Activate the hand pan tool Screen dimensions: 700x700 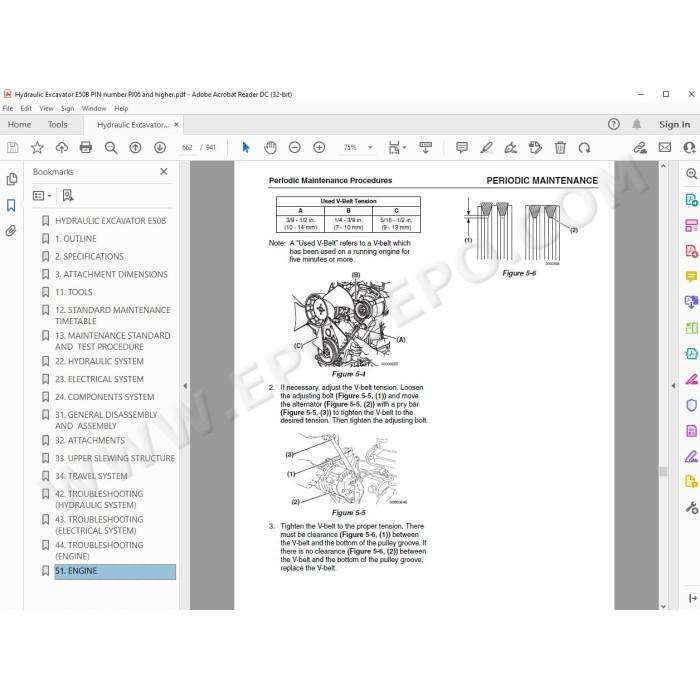270,147
